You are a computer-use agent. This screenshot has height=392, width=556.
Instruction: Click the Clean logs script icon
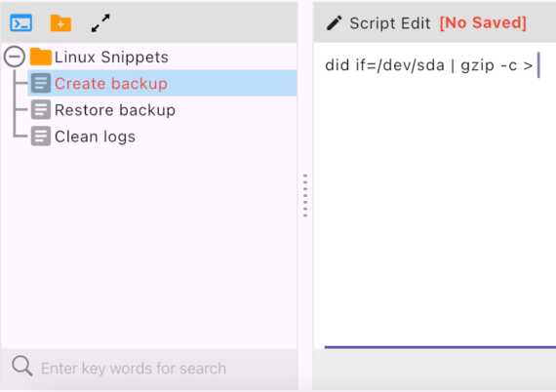(41, 137)
